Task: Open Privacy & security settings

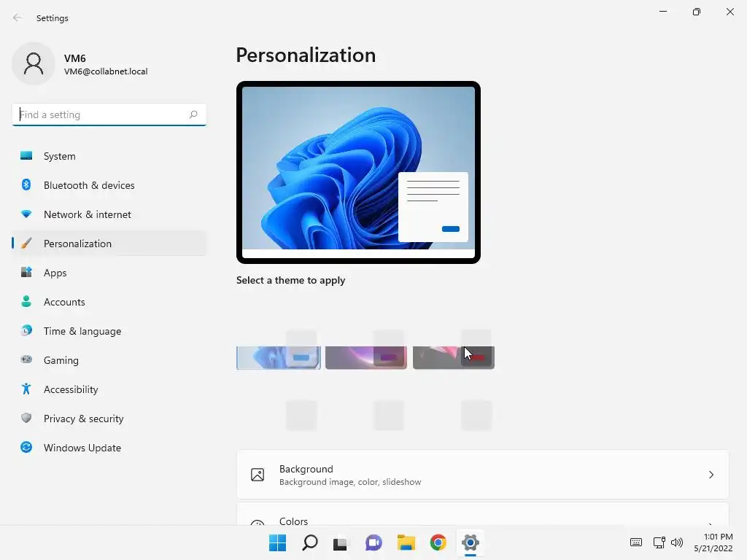Action: (109, 419)
